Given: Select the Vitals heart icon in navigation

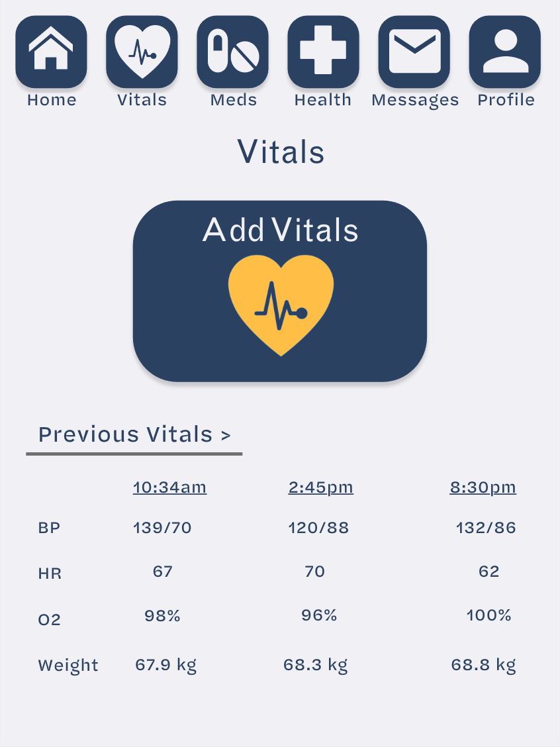Looking at the screenshot, I should 142,52.
